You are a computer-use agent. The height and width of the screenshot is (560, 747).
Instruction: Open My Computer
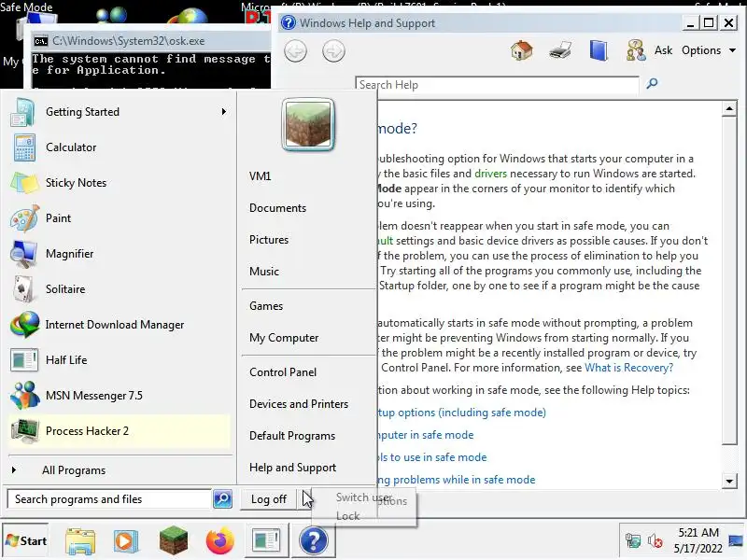(284, 338)
